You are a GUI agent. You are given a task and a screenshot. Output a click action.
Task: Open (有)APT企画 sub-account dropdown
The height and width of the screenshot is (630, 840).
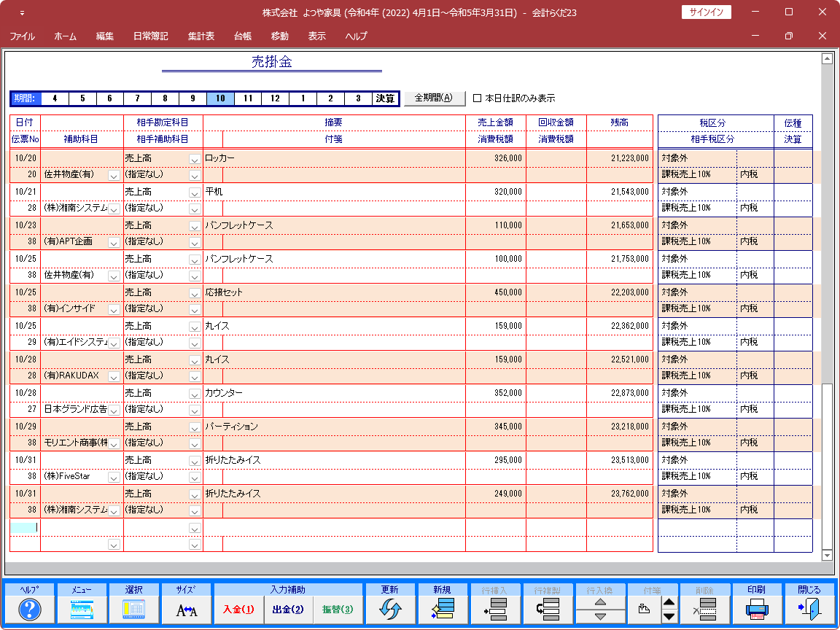(x=114, y=243)
